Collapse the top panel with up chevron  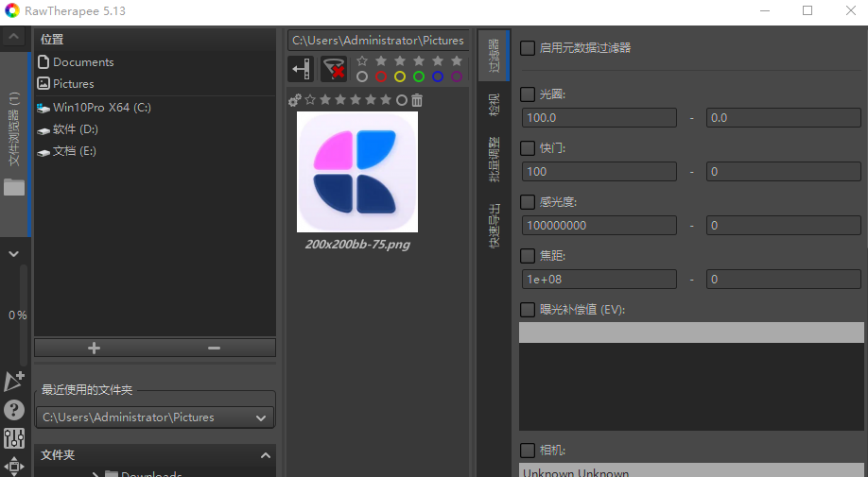click(x=14, y=37)
